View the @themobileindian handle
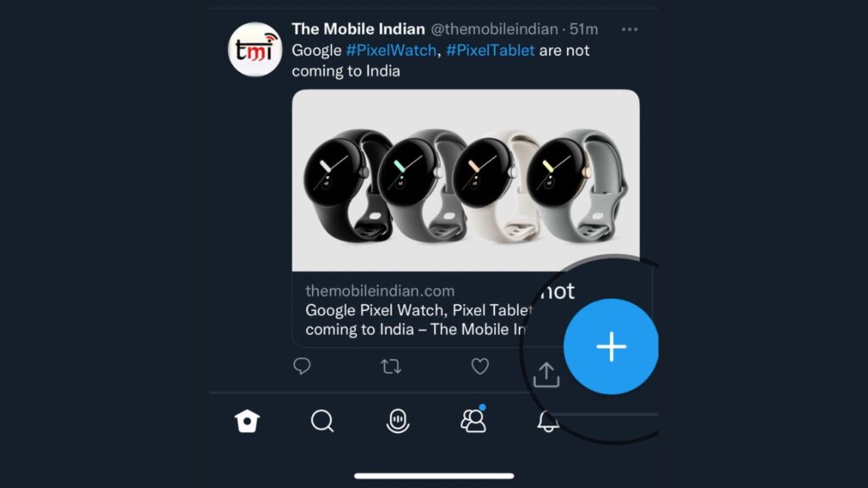This screenshot has height=488, width=868. tap(492, 28)
